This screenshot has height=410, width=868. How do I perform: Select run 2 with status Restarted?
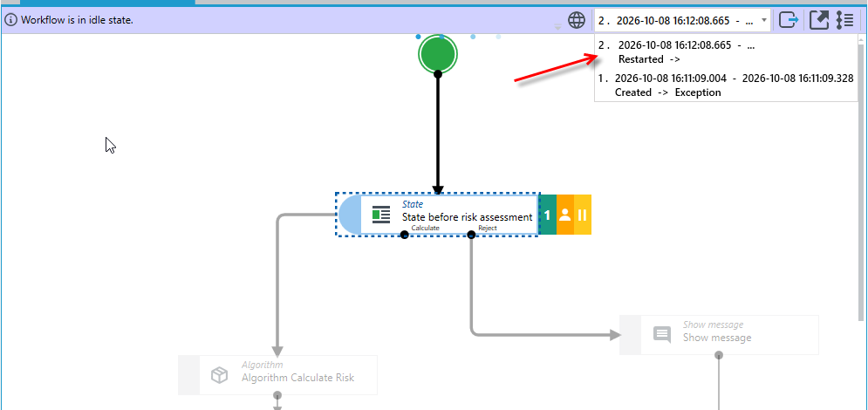click(726, 52)
